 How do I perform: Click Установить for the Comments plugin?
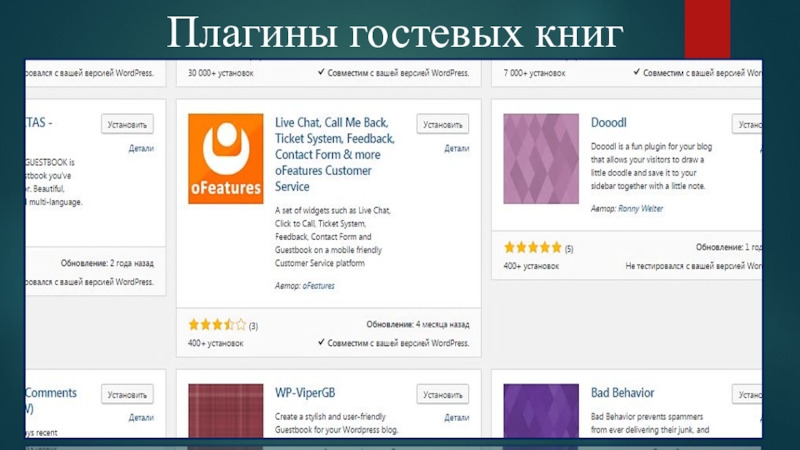click(127, 394)
